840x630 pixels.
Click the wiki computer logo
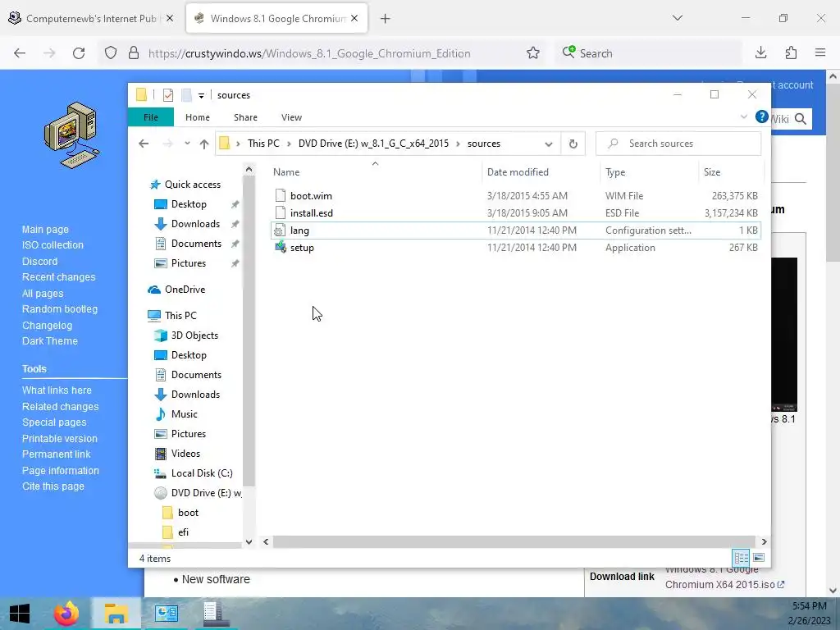72,135
